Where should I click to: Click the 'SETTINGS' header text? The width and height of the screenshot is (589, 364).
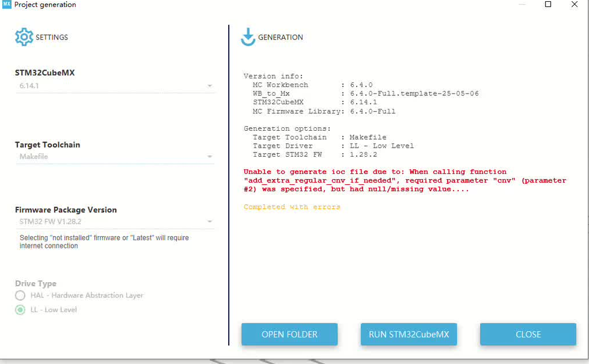click(x=52, y=37)
